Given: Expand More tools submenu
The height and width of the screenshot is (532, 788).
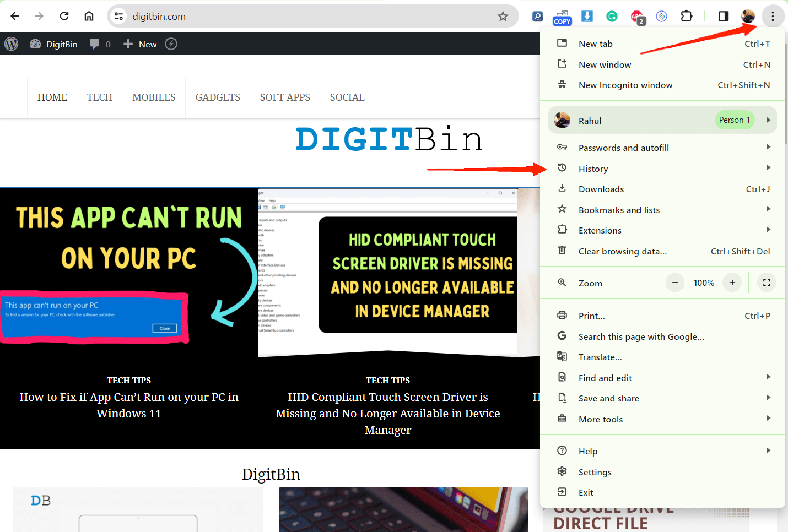Looking at the screenshot, I should pyautogui.click(x=662, y=419).
